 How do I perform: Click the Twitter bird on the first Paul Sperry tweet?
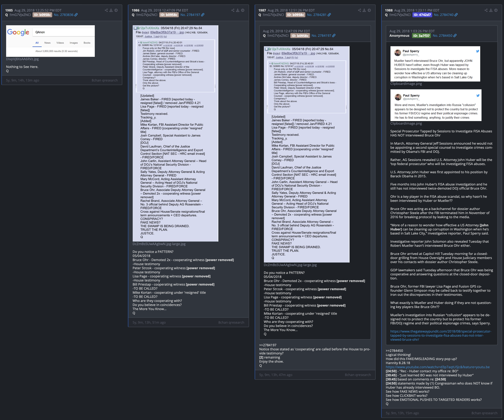(x=478, y=51)
